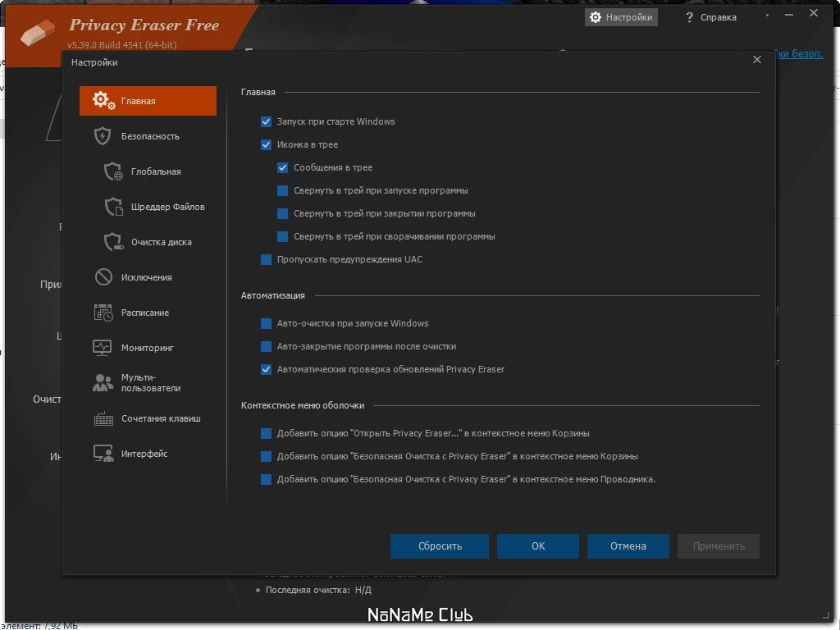Click the calendar clock icon for Расписание
Viewport: 840px width, 630px height.
103,313
